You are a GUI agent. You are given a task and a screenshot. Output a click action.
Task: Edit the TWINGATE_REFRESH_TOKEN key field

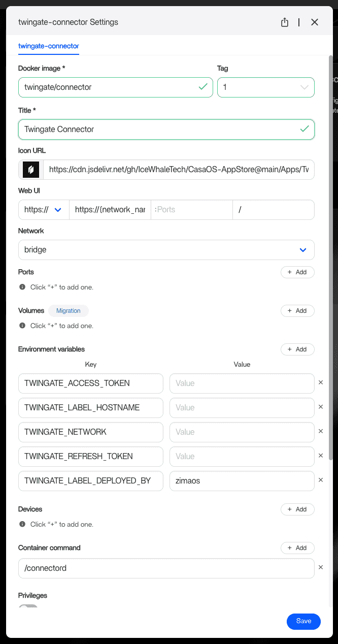[x=91, y=457]
